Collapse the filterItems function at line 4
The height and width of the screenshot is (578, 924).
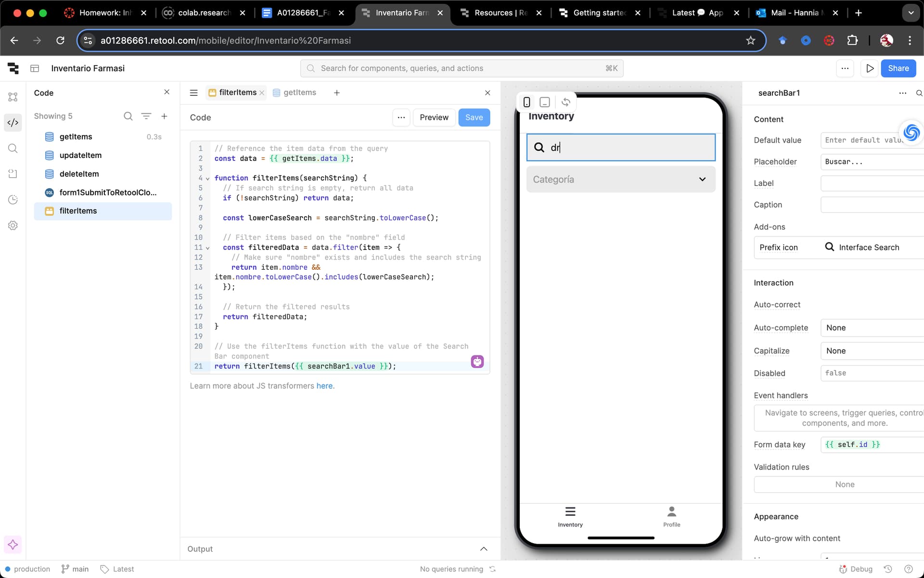point(208,179)
